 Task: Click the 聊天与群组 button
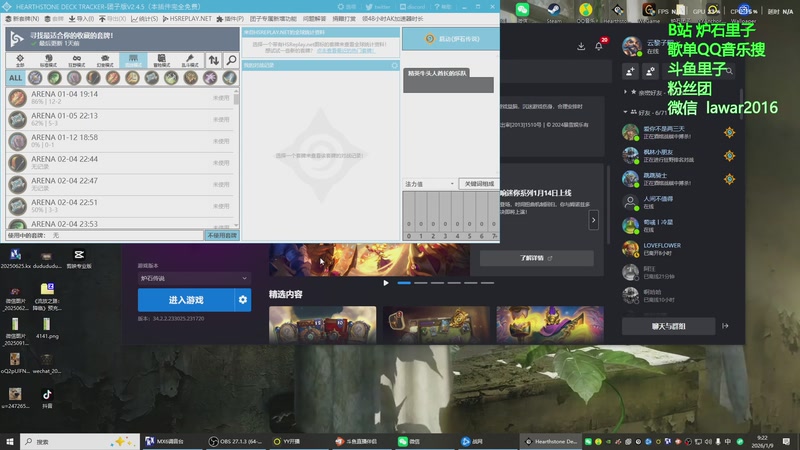[x=668, y=326]
